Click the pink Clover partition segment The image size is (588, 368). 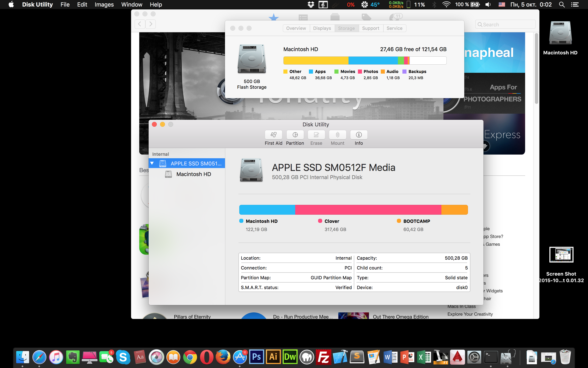(368, 210)
